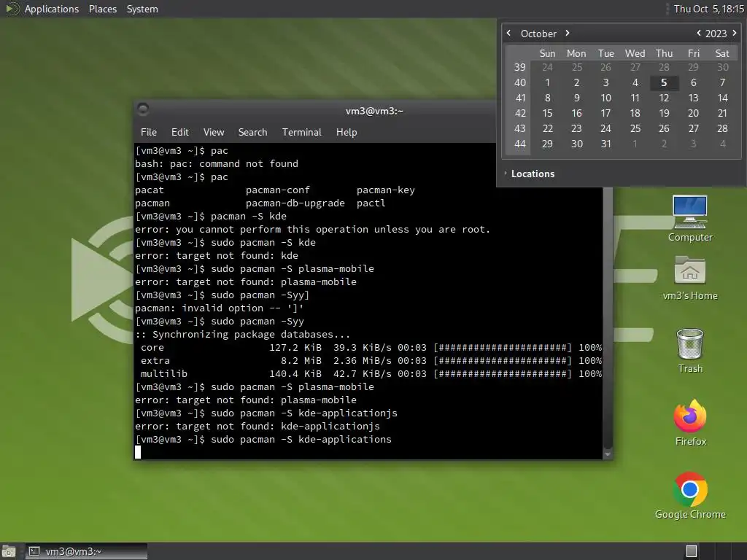Open the Trash desktop icon
This screenshot has width=747, height=560.
click(690, 351)
